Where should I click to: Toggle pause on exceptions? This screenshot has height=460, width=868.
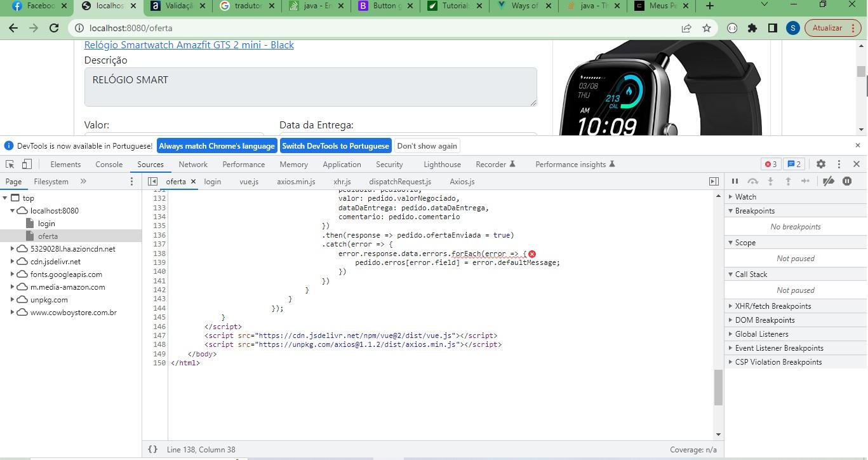[847, 181]
